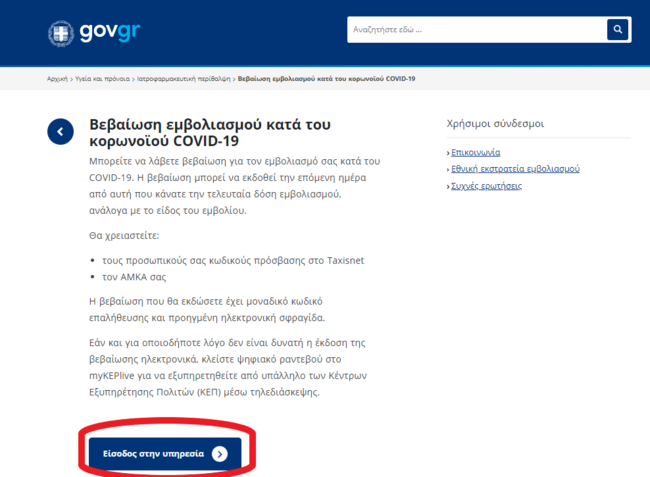
Task: Open the Αρχική breadcrumb link
Action: (x=57, y=79)
